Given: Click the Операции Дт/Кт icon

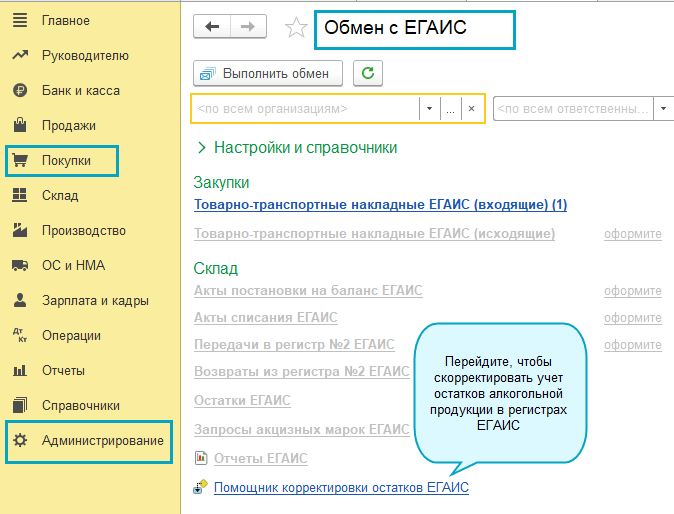Looking at the screenshot, I should (20, 335).
